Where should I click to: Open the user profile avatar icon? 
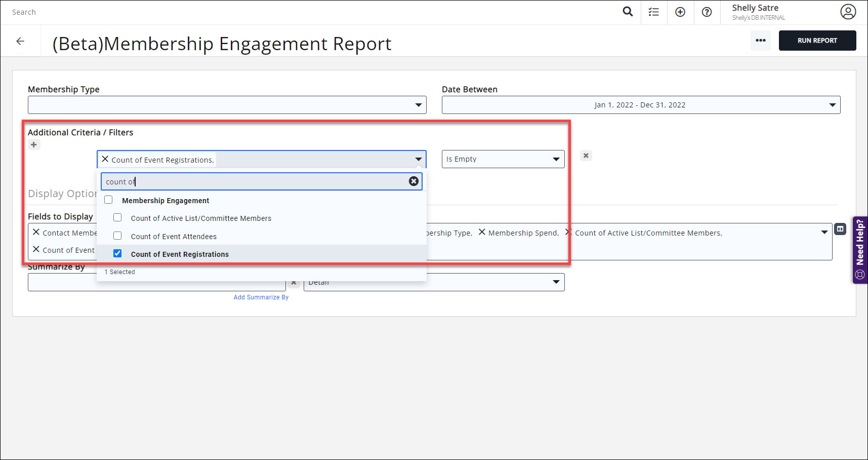[848, 12]
